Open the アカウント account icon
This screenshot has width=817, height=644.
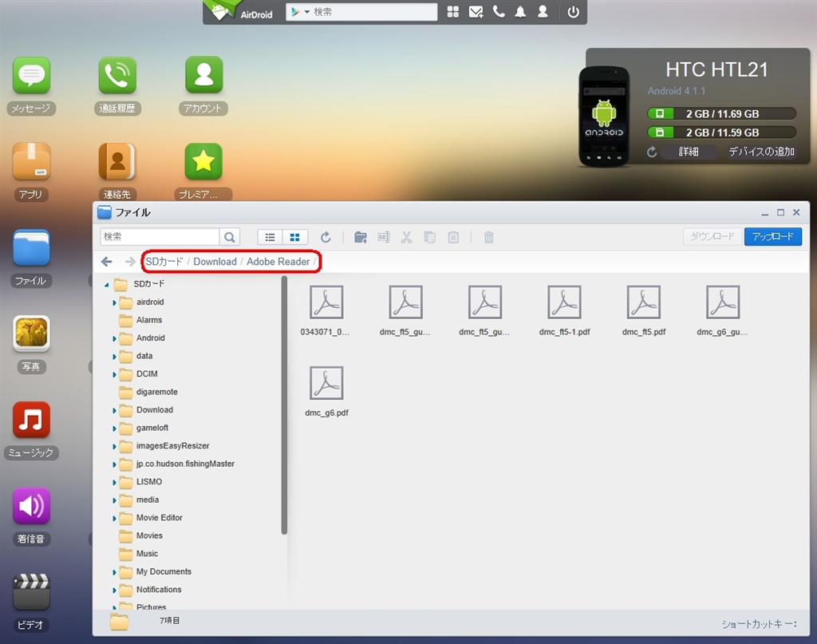pyautogui.click(x=203, y=76)
